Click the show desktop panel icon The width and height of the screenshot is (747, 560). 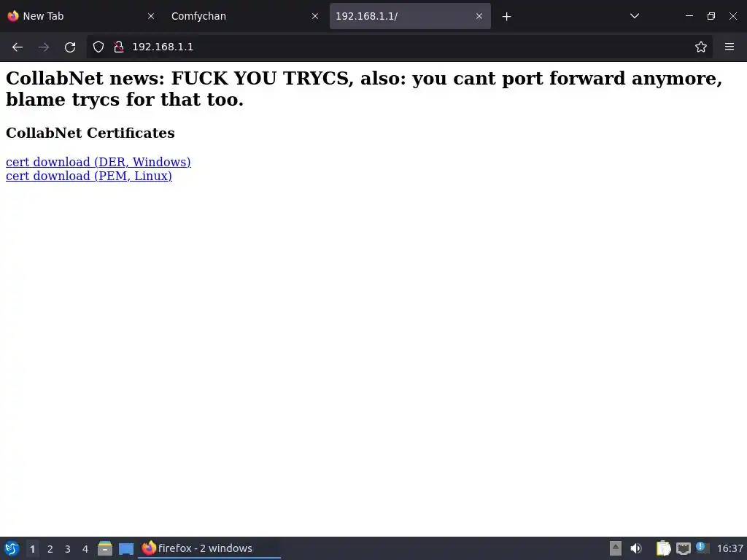126,549
